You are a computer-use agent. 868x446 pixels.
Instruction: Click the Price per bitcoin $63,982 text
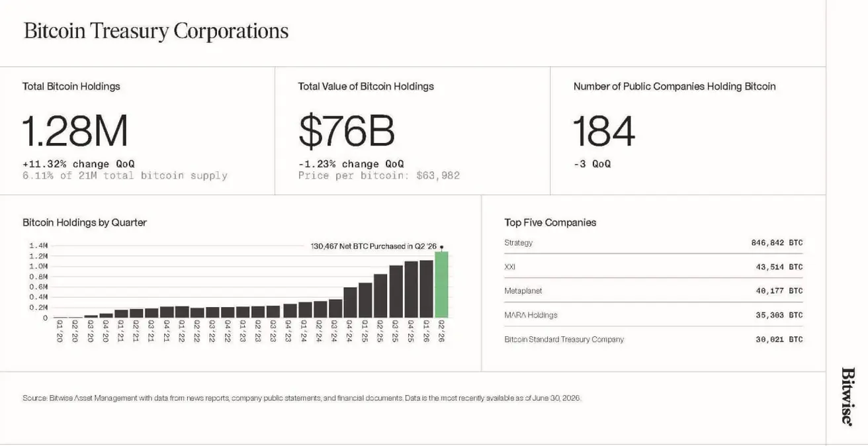[379, 175]
